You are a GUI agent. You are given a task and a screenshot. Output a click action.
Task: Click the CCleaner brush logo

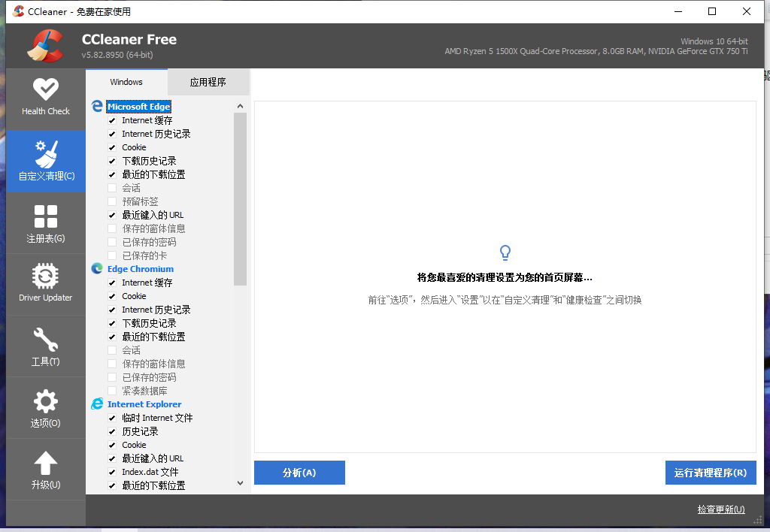(45, 45)
